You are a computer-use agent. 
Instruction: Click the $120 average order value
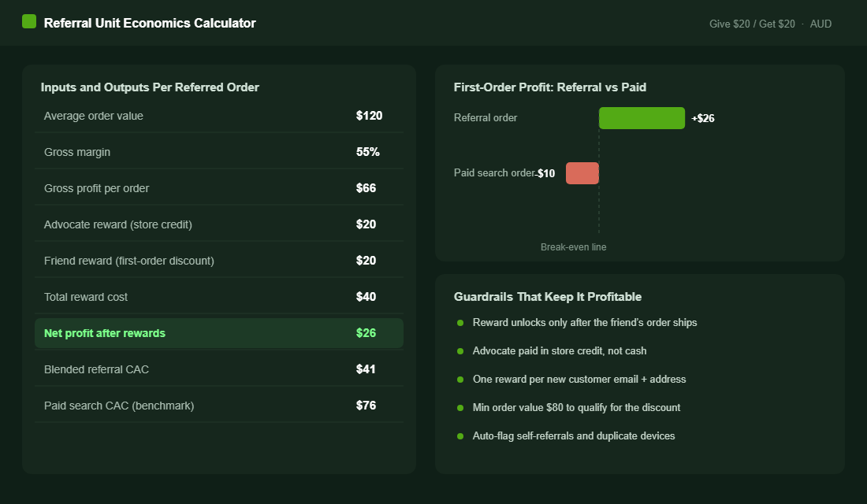click(x=370, y=116)
